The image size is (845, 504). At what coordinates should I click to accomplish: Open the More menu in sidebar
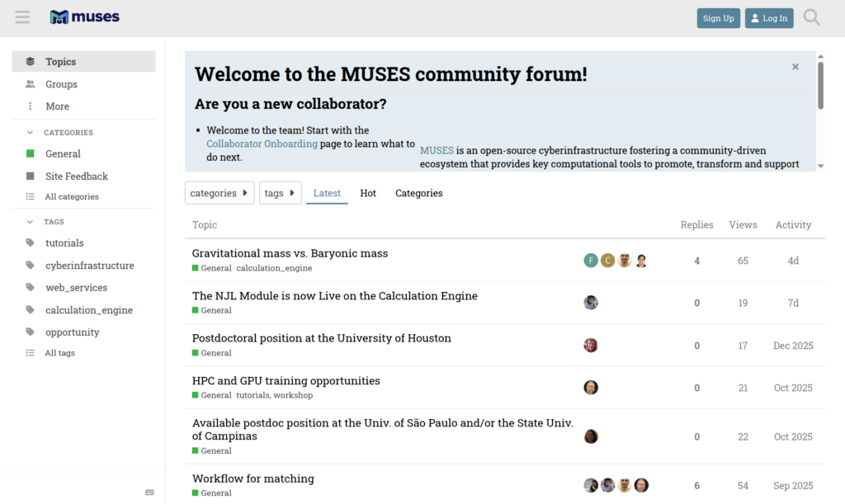click(x=57, y=106)
